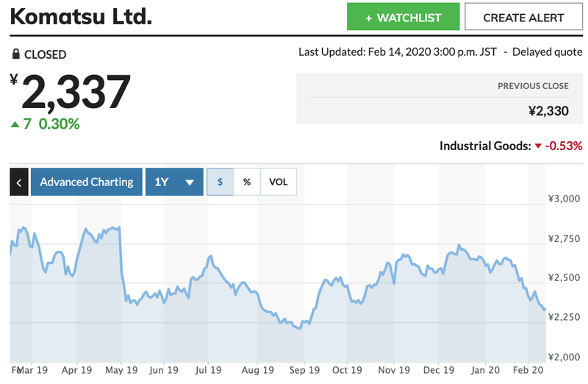Image resolution: width=588 pixels, height=384 pixels.
Task: Switch chart to price ($) view
Action: pos(220,182)
